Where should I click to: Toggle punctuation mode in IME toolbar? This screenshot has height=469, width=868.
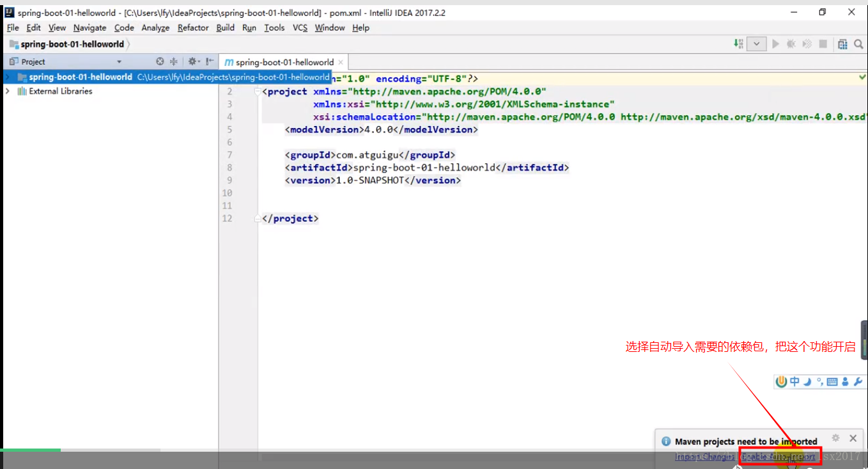click(x=819, y=382)
